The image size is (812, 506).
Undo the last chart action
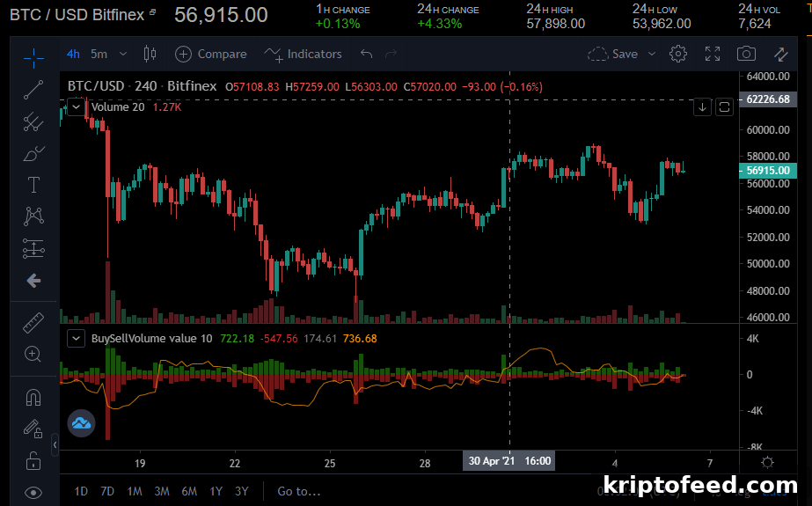click(367, 54)
